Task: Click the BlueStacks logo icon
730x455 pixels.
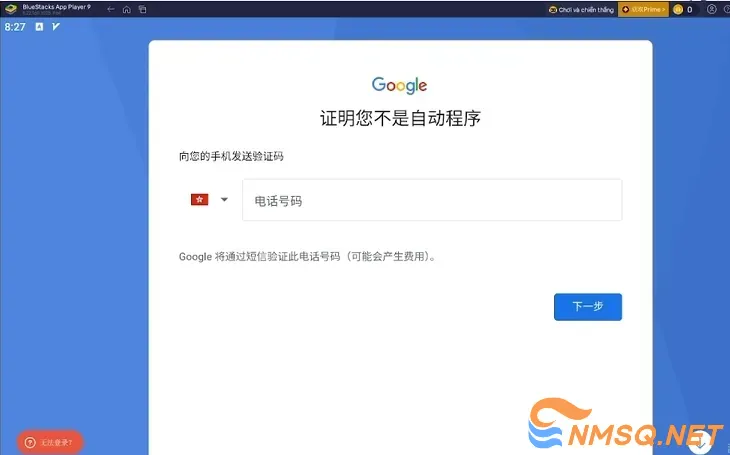Action: coord(11,9)
